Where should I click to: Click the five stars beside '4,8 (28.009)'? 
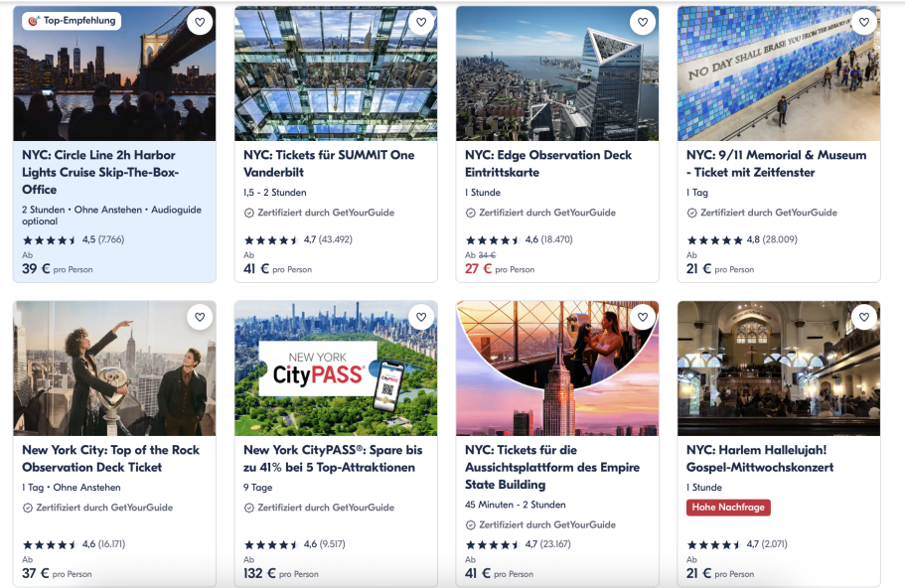[x=714, y=240]
